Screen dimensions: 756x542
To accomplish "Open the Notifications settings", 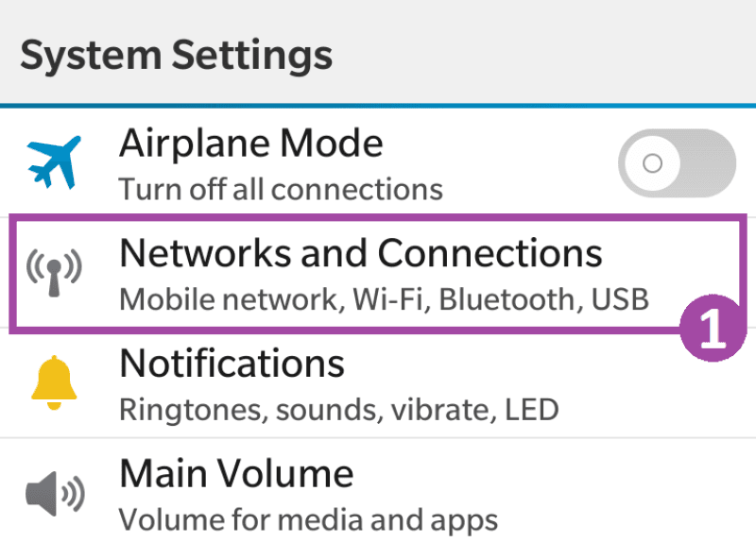I will (232, 364).
